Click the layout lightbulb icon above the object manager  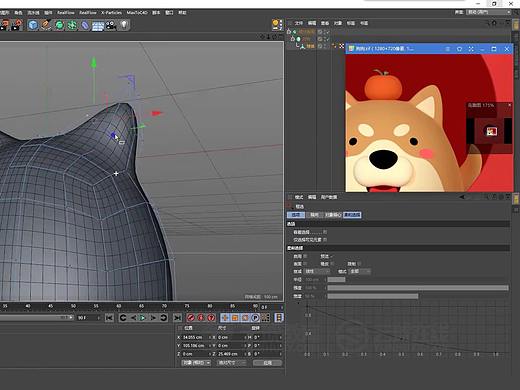coord(277,24)
